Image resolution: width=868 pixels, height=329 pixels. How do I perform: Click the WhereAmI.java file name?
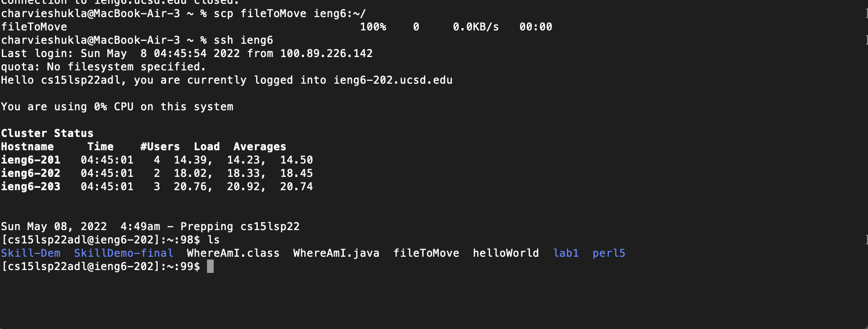click(336, 253)
